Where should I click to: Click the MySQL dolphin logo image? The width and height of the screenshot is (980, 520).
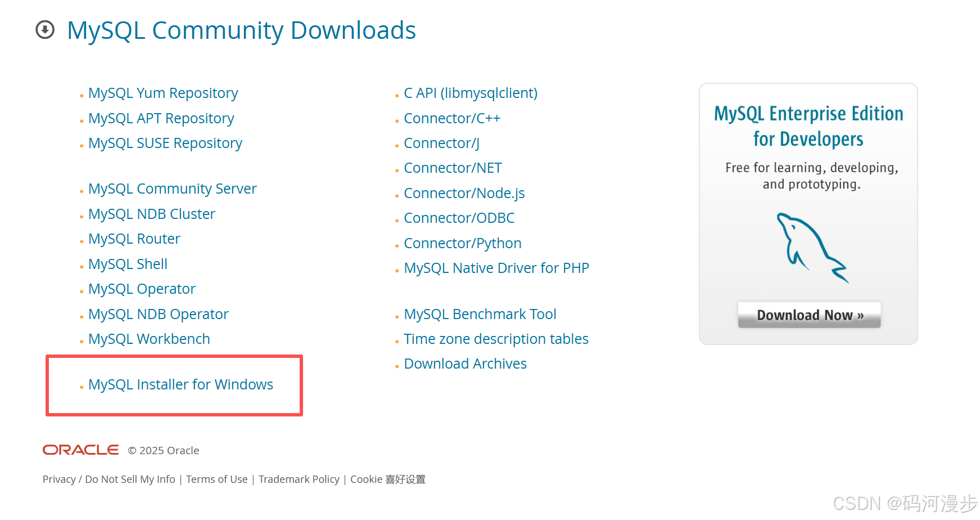812,248
